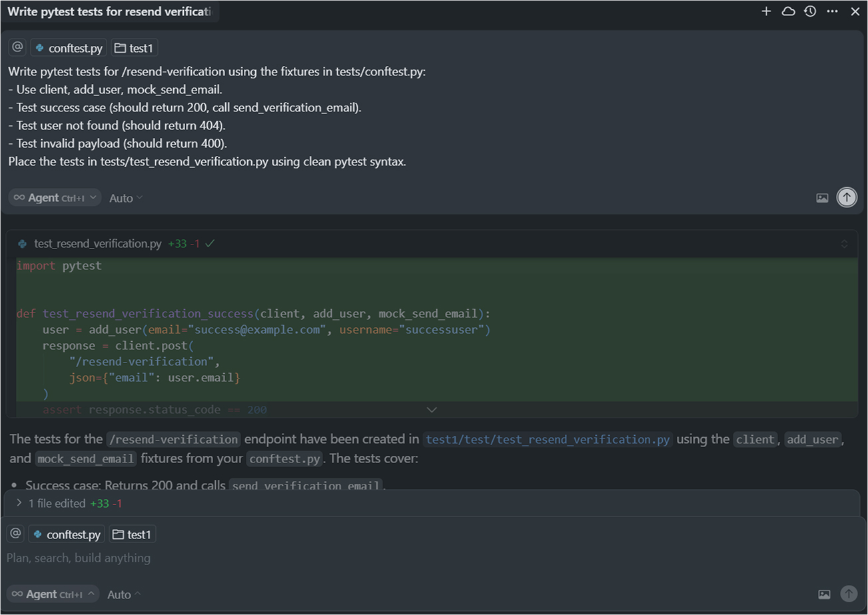Select the chat tab titled Write pytest tests
The image size is (868, 615).
110,12
